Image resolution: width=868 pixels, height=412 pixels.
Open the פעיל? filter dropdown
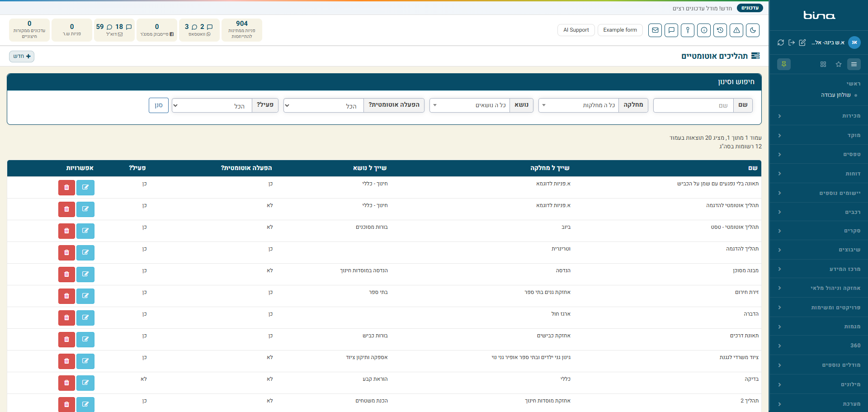212,105
